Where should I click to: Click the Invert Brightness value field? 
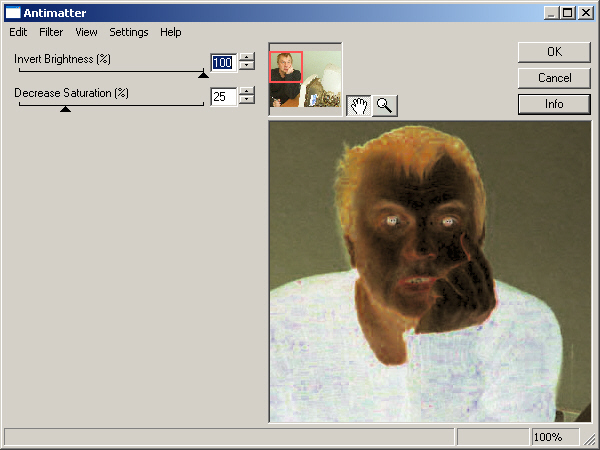tap(223, 63)
